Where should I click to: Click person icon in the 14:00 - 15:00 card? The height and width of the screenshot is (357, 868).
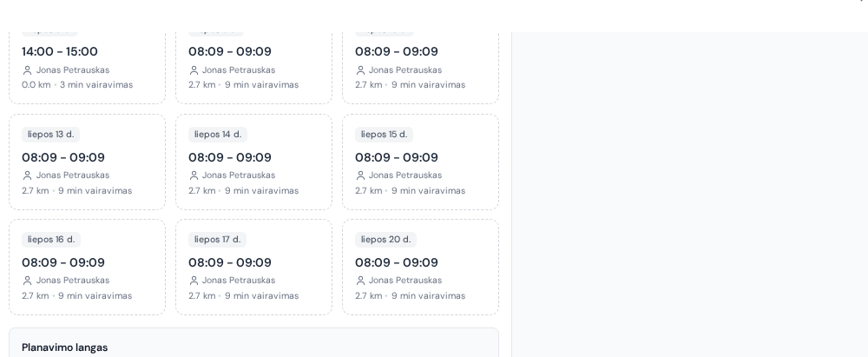click(27, 70)
